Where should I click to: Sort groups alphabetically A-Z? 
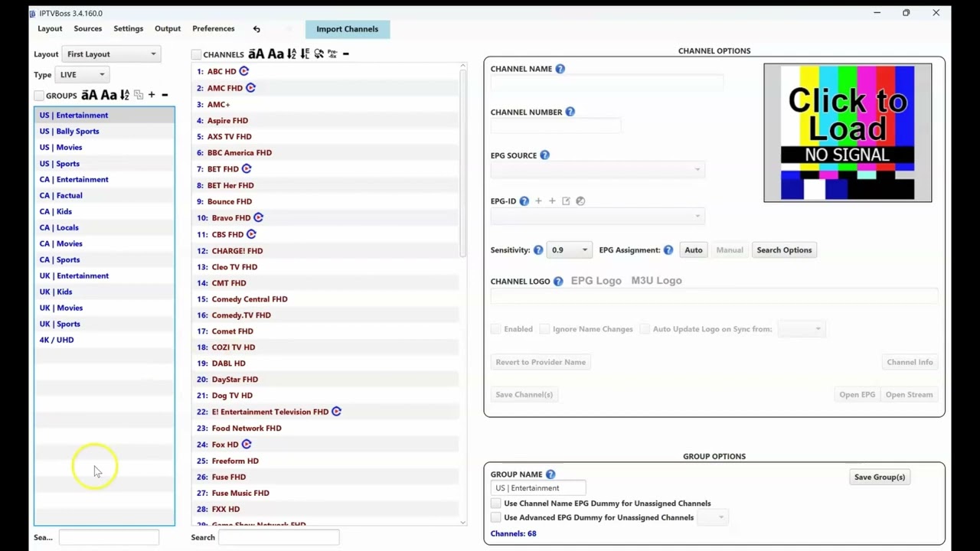pyautogui.click(x=125, y=95)
